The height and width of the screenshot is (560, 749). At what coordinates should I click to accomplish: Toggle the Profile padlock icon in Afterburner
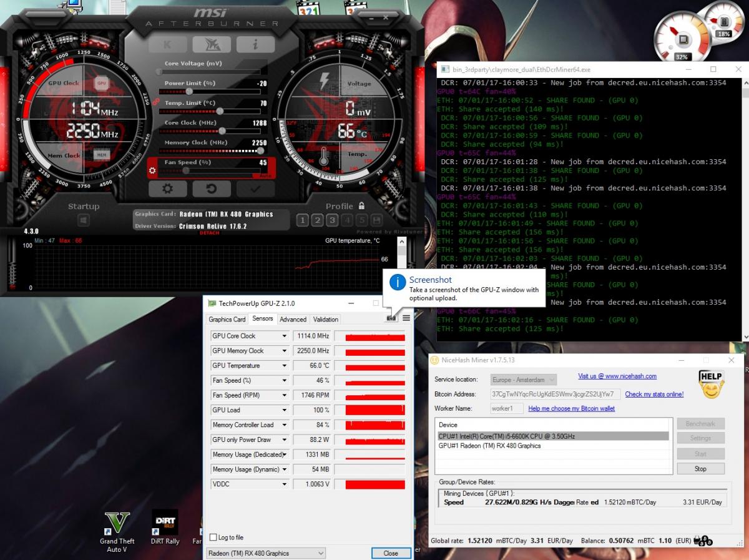(x=361, y=205)
